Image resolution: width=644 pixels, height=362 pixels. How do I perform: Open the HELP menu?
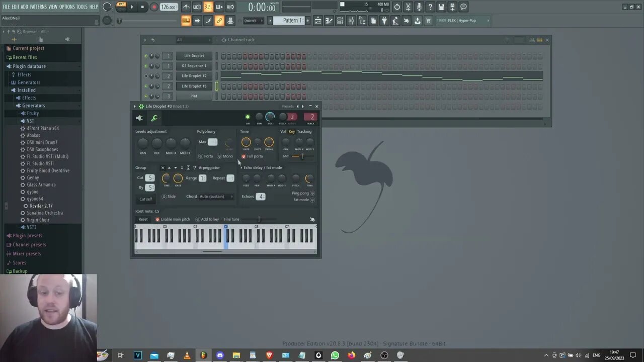(94, 7)
